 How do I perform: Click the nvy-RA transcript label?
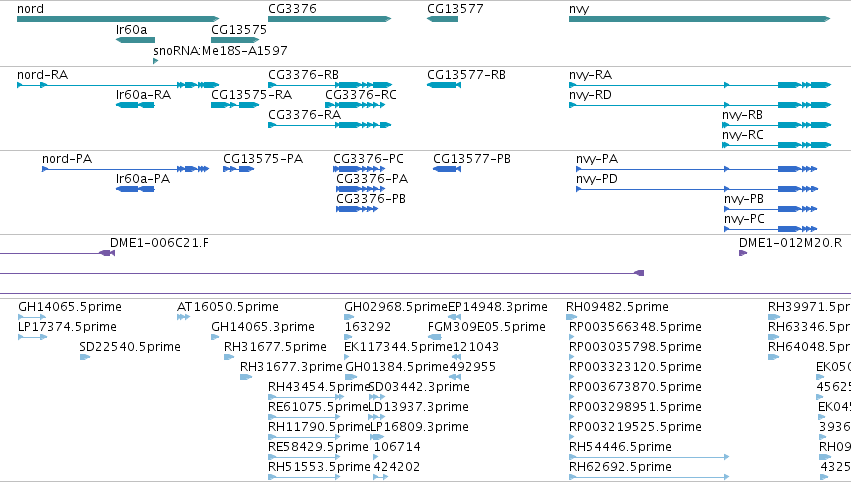tap(590, 75)
